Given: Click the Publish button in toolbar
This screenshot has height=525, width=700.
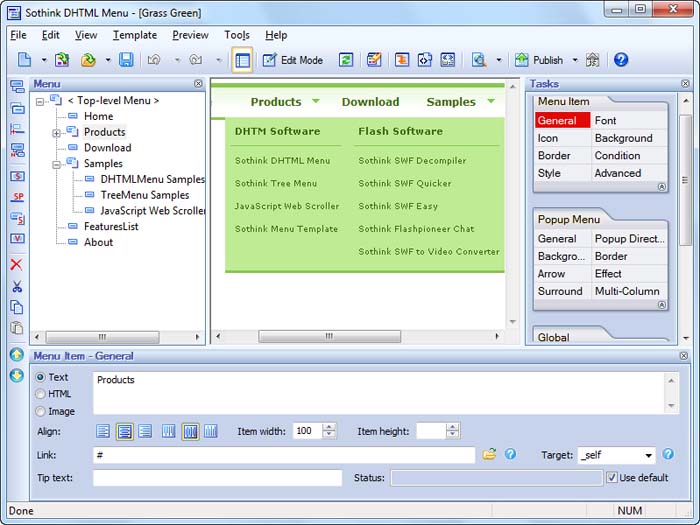Looking at the screenshot, I should (539, 60).
